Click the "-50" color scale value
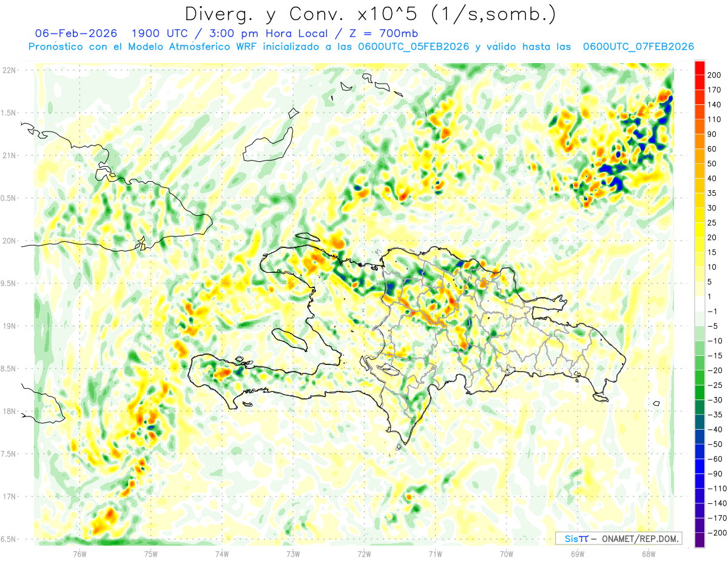 tap(715, 444)
